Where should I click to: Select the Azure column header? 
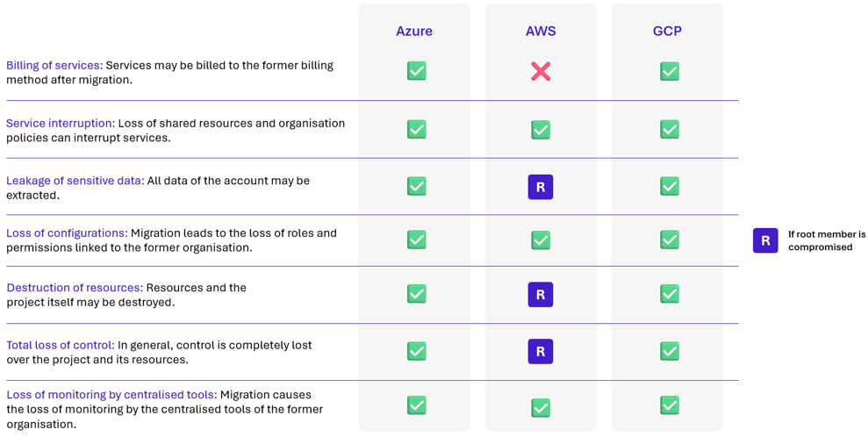414,32
